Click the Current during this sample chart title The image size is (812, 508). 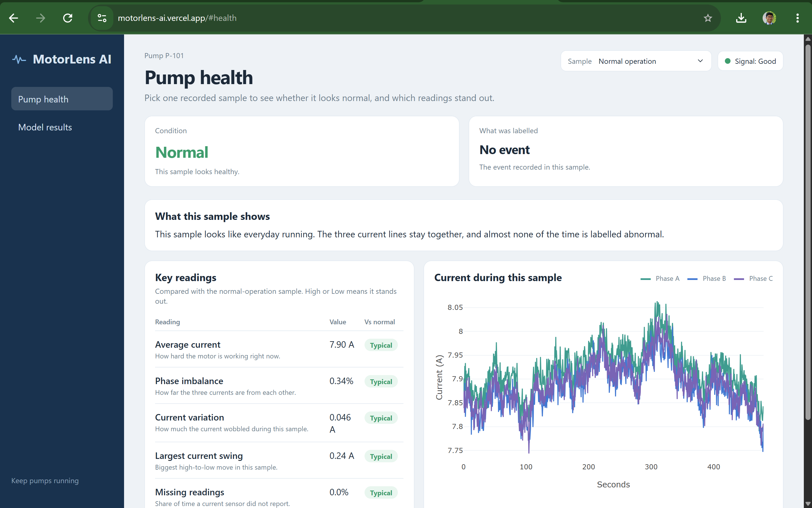point(498,277)
